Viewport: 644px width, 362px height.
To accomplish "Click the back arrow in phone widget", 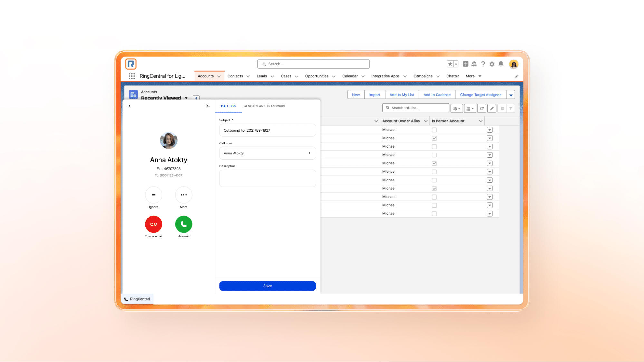I will click(x=130, y=106).
